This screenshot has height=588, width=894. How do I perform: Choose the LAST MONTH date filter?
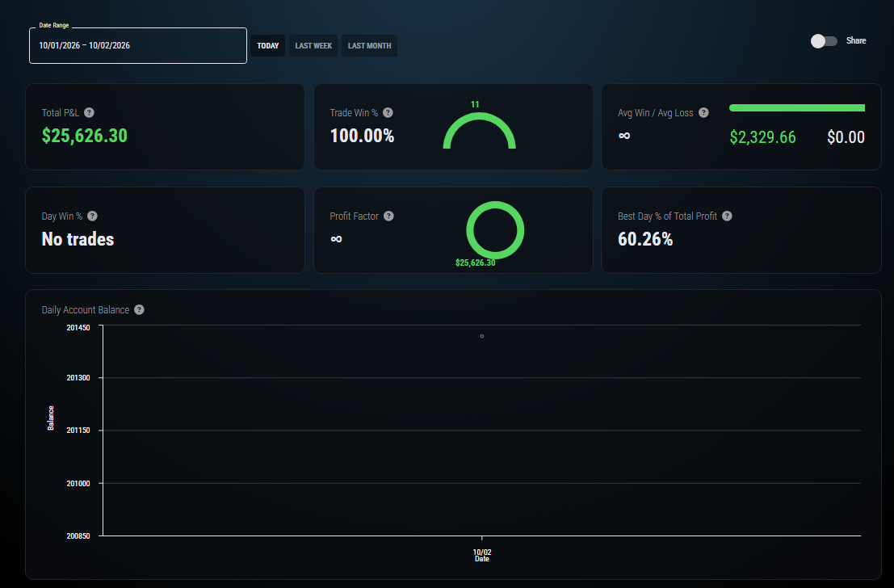[x=369, y=45]
